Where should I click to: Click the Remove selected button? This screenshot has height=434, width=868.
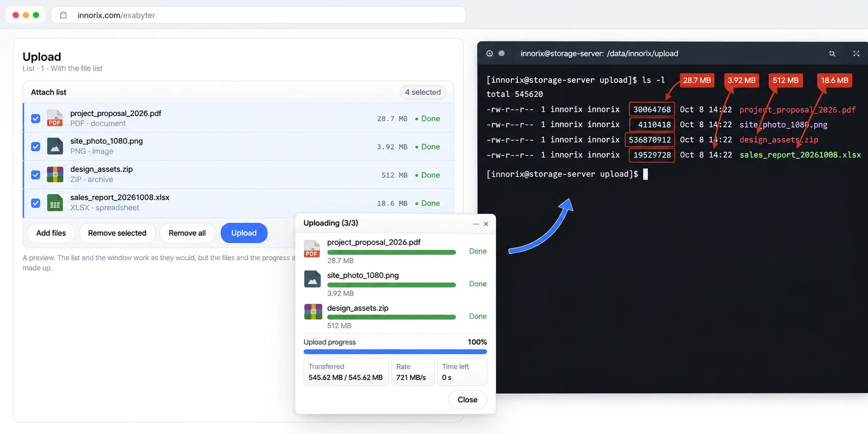pyautogui.click(x=117, y=233)
